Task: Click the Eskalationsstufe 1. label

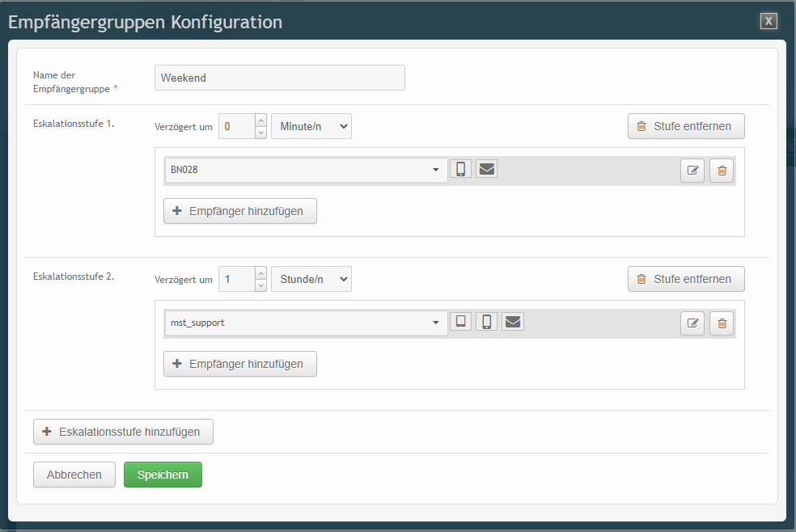Action: (x=74, y=123)
